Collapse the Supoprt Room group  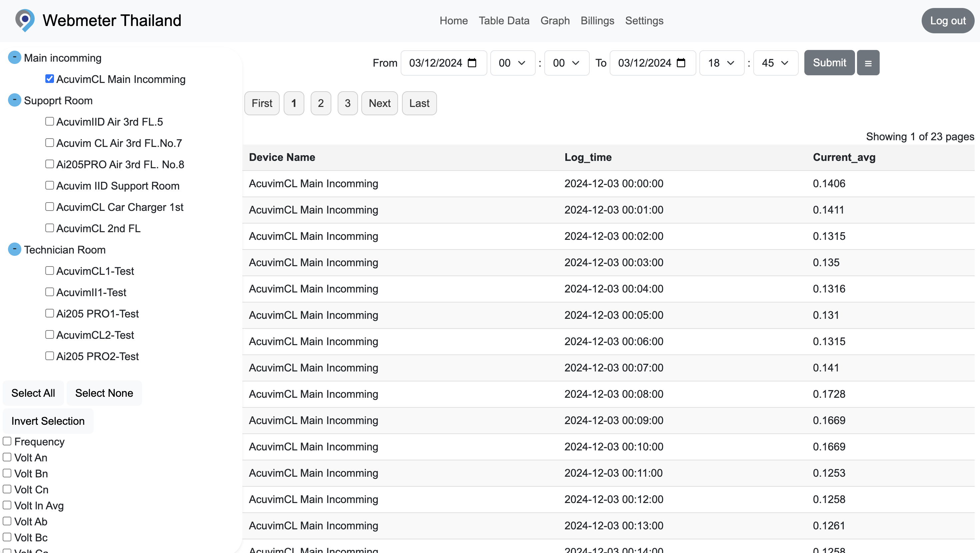coord(14,100)
